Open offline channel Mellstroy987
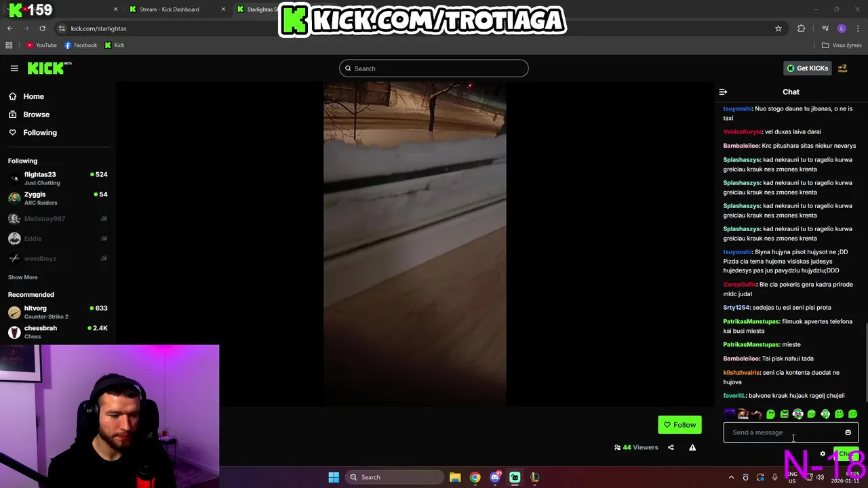868x488 pixels. pos(58,219)
